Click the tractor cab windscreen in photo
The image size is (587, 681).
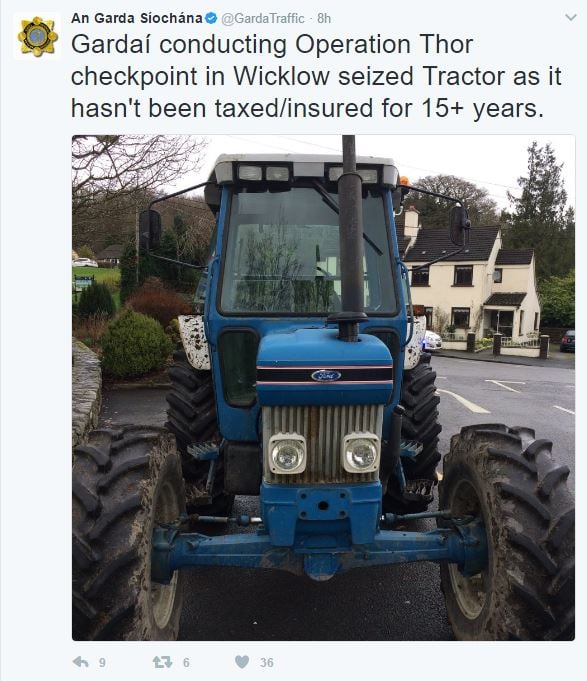pos(308,251)
